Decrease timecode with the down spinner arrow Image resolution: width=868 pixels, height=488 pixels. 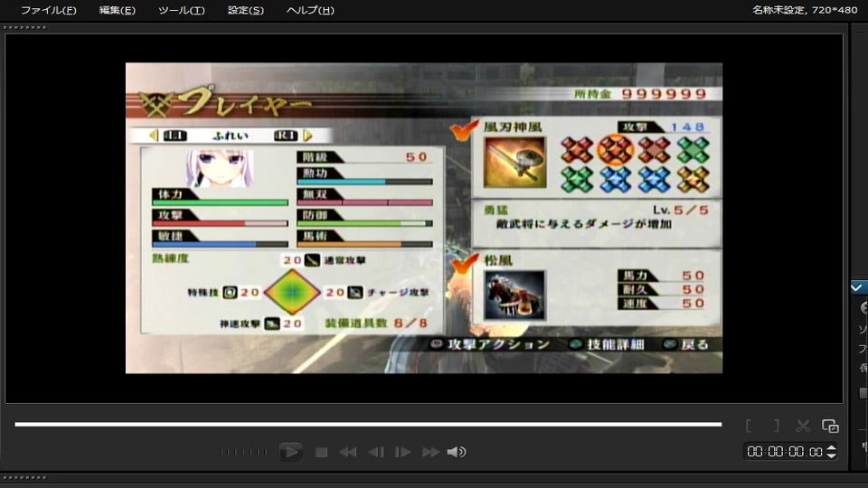831,455
